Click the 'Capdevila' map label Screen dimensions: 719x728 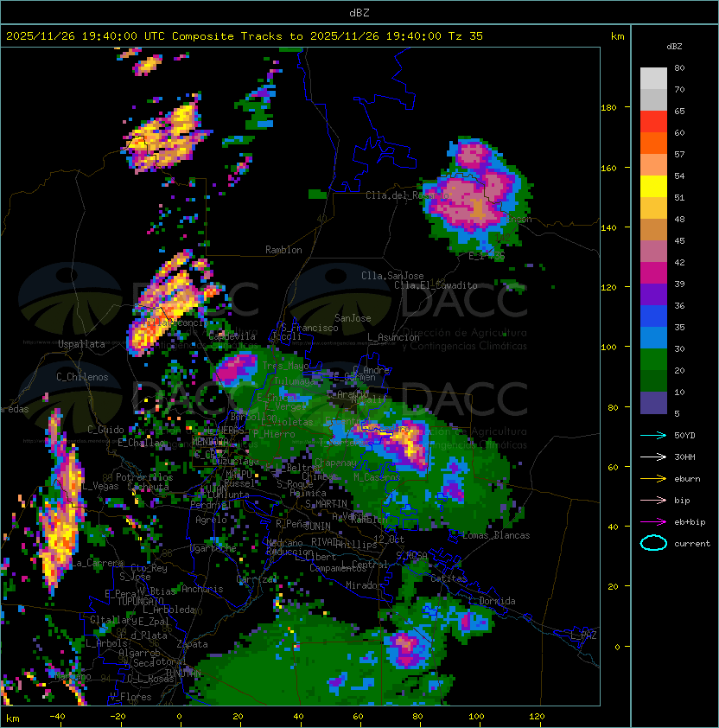pos(232,336)
